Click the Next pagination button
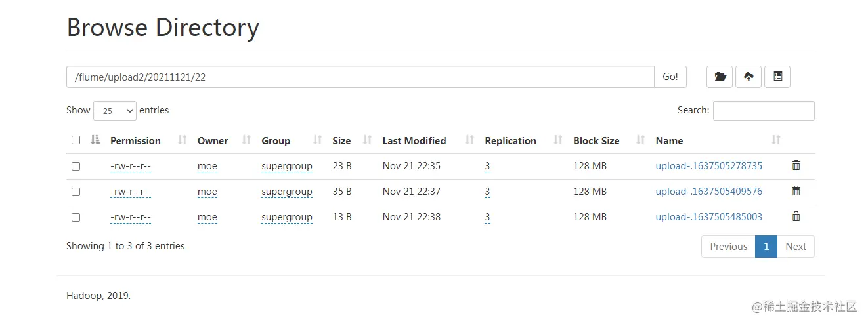This screenshot has width=868, height=324. [x=796, y=247]
